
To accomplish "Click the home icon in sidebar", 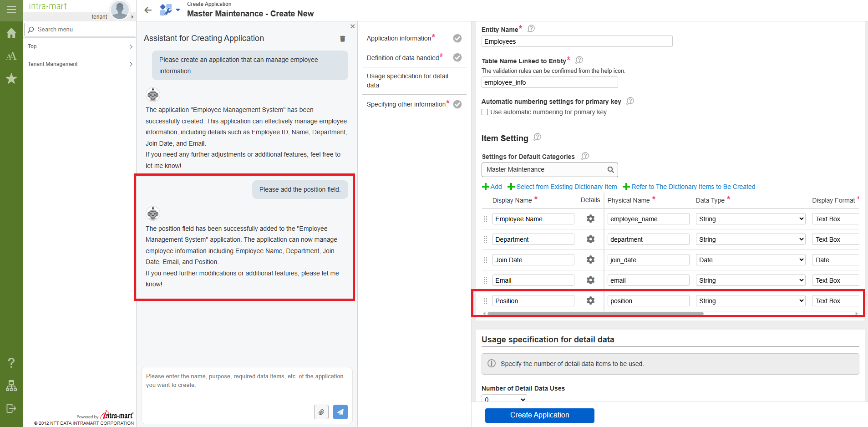I will [x=11, y=33].
